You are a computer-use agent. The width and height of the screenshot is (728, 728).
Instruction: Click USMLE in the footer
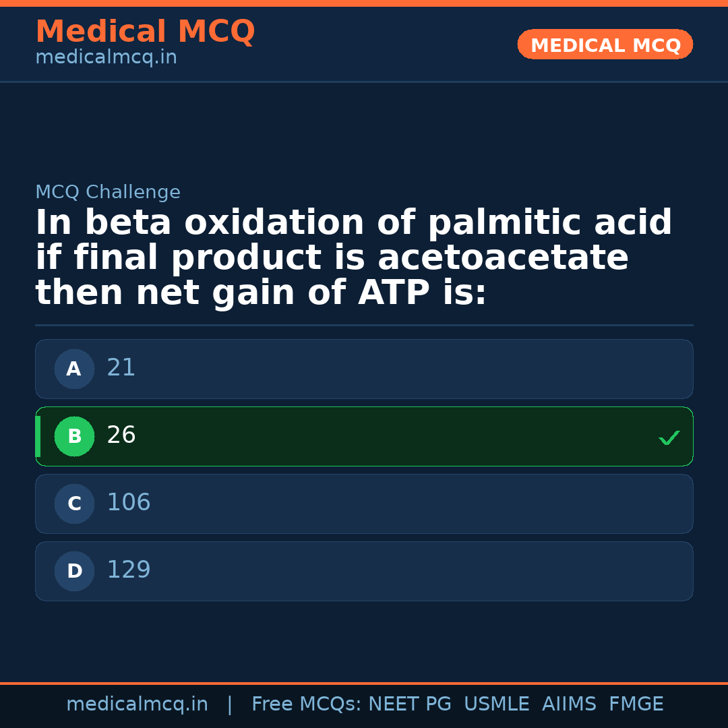[496, 704]
